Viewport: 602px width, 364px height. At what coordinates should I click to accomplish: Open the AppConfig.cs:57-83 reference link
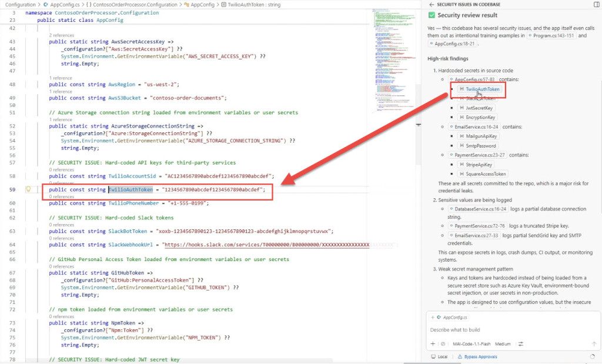472,79
